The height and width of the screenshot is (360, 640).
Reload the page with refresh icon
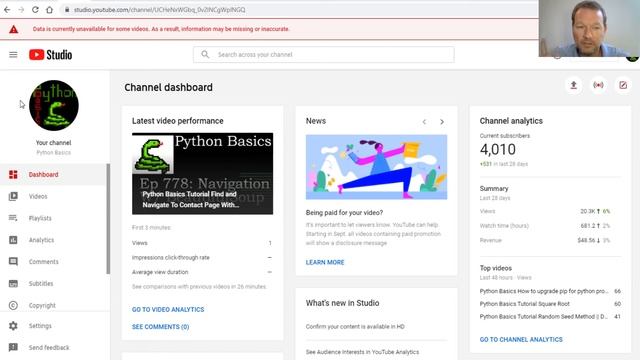[35, 9]
